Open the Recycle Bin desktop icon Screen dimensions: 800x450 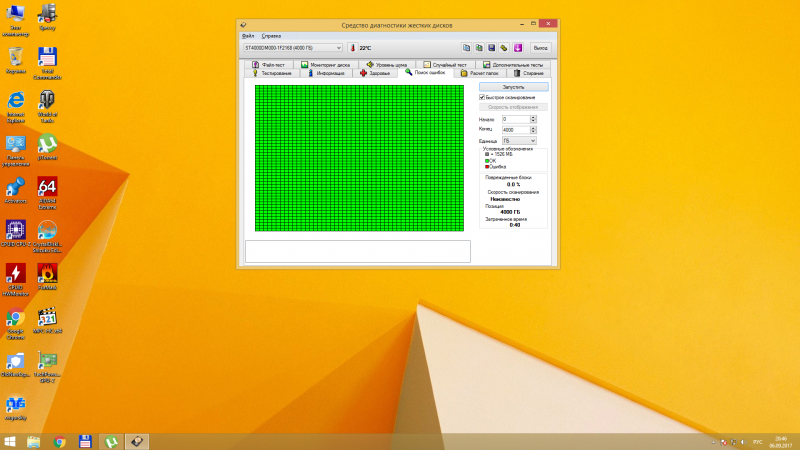click(16, 61)
